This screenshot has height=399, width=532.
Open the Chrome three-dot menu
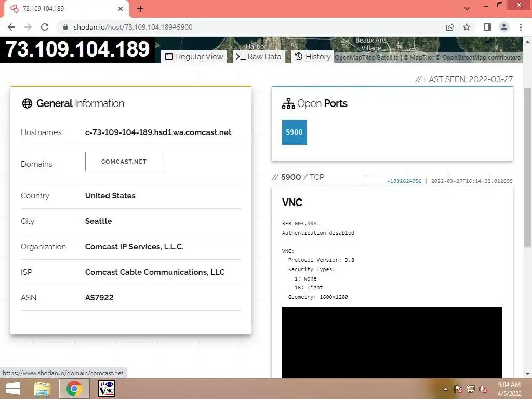pos(521,27)
